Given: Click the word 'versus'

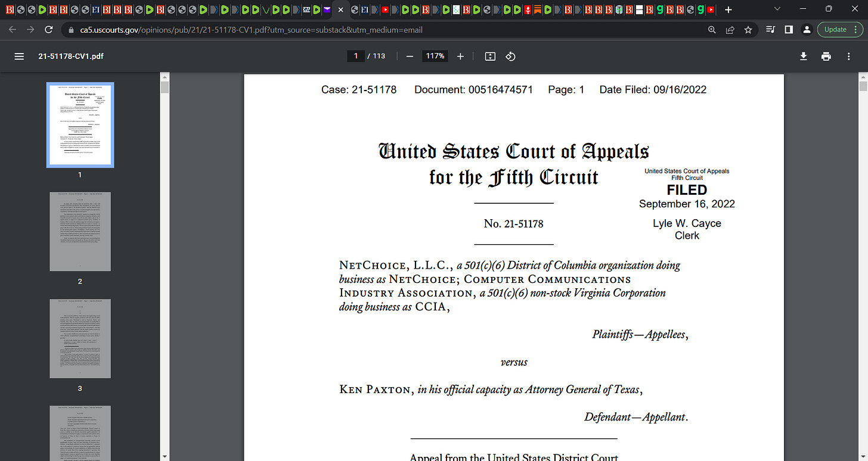Looking at the screenshot, I should [x=514, y=362].
